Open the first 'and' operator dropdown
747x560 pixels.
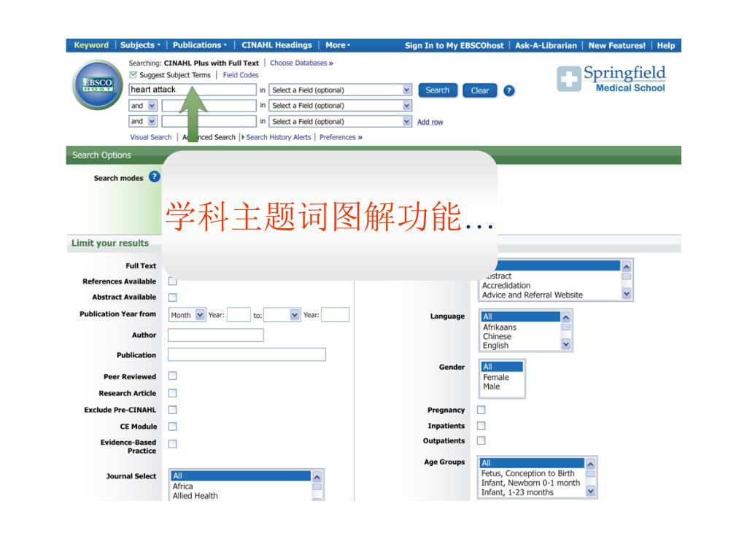click(142, 106)
